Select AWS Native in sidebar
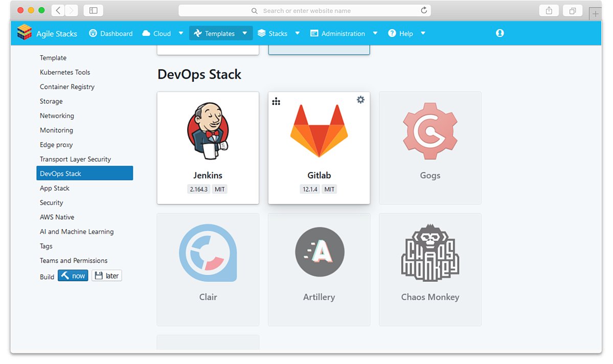The image size is (613, 364). (x=57, y=217)
